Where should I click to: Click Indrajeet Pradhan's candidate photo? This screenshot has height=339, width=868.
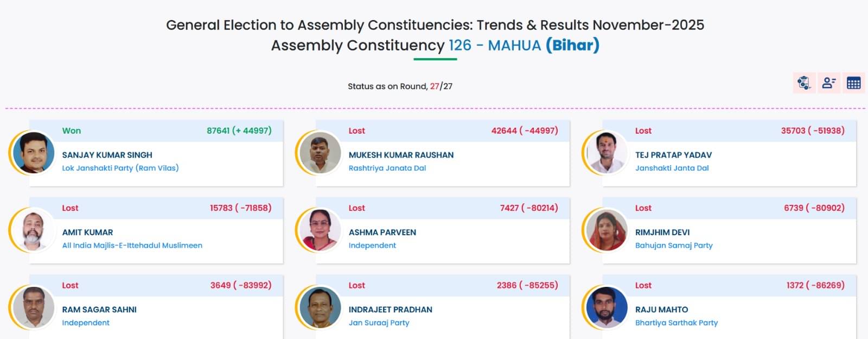pyautogui.click(x=320, y=307)
